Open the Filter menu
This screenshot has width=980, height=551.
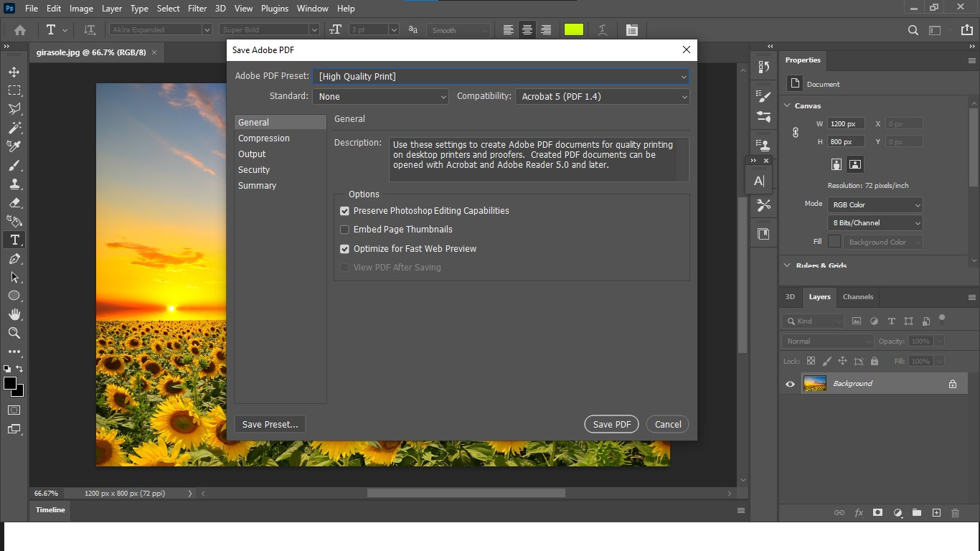pyautogui.click(x=197, y=8)
